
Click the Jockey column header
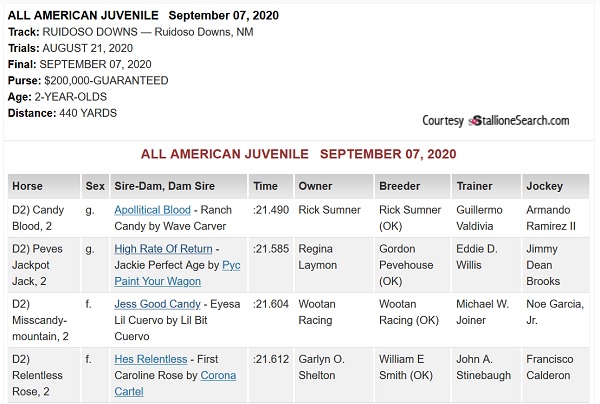pos(556,186)
